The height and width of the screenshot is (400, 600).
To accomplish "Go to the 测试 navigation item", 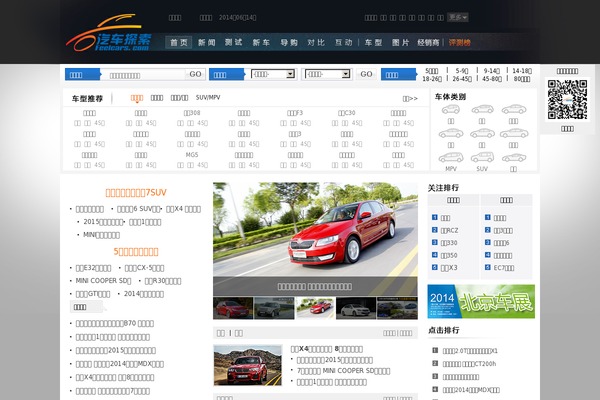I will click(234, 42).
